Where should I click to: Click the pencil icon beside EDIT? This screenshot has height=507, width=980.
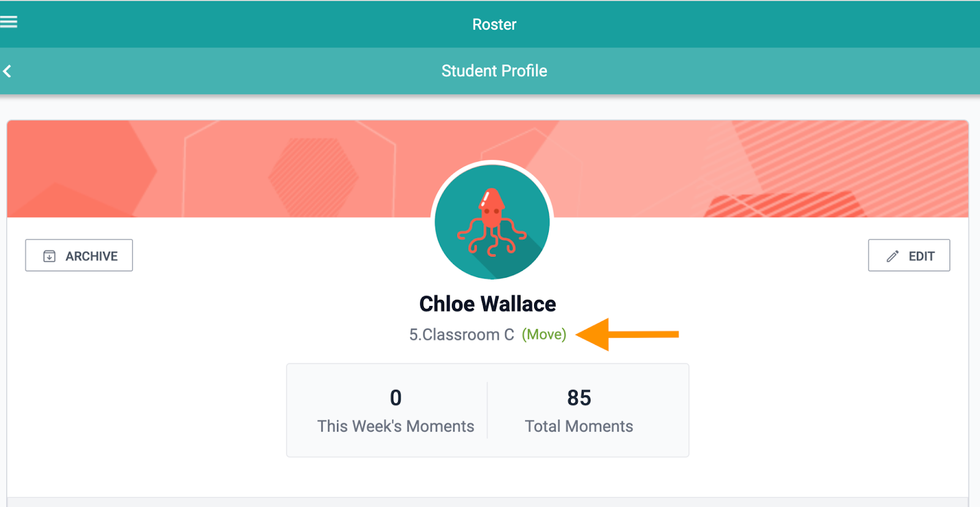[x=892, y=256]
